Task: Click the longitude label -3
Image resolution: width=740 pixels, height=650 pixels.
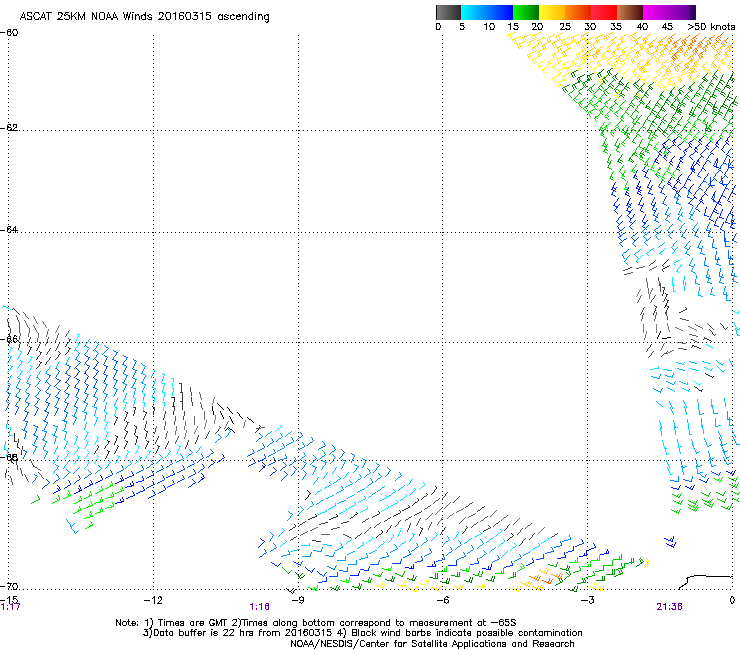Action: pyautogui.click(x=587, y=600)
